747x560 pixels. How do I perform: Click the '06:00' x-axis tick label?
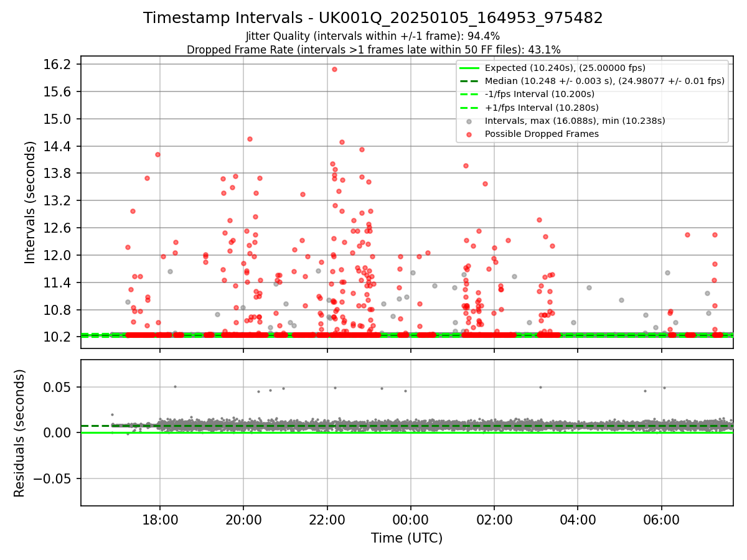click(x=661, y=519)
